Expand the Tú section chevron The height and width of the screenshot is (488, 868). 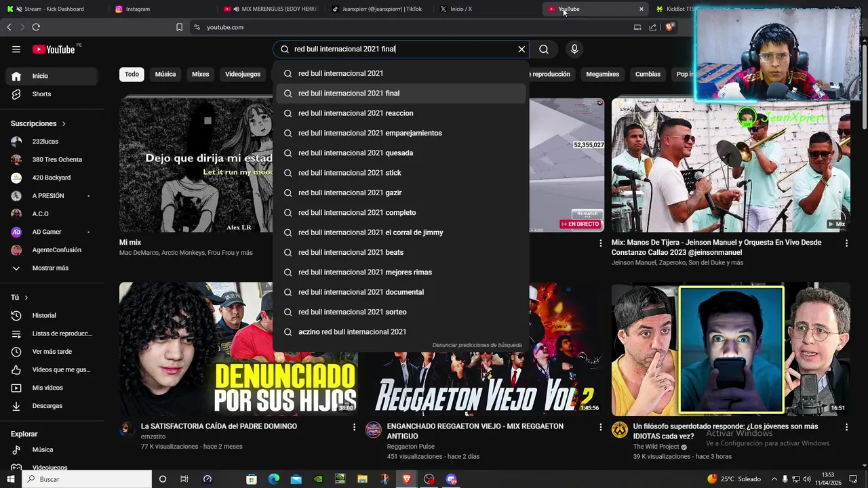pyautogui.click(x=26, y=298)
